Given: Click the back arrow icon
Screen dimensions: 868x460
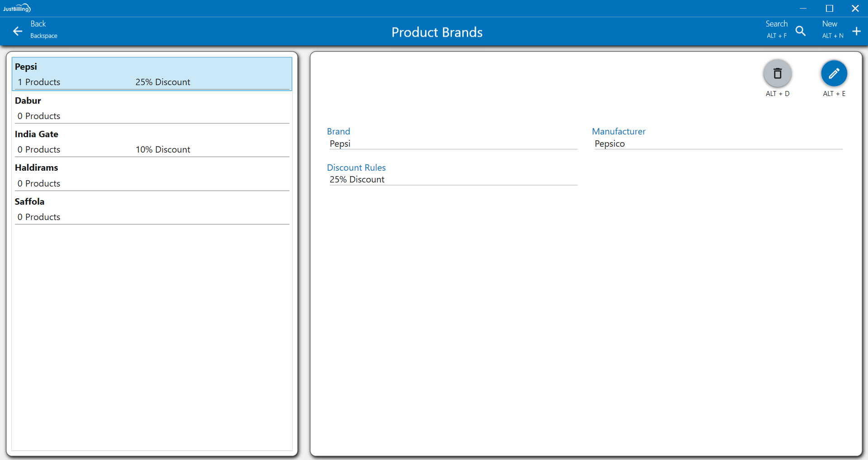Looking at the screenshot, I should [18, 31].
